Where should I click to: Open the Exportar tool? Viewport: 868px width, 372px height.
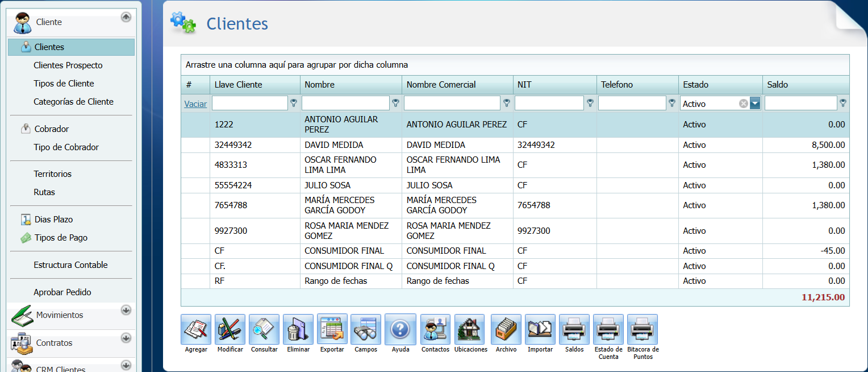point(332,330)
